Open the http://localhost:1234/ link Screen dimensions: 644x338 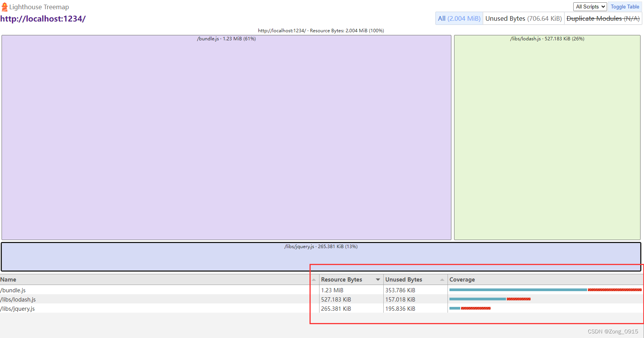click(x=43, y=18)
